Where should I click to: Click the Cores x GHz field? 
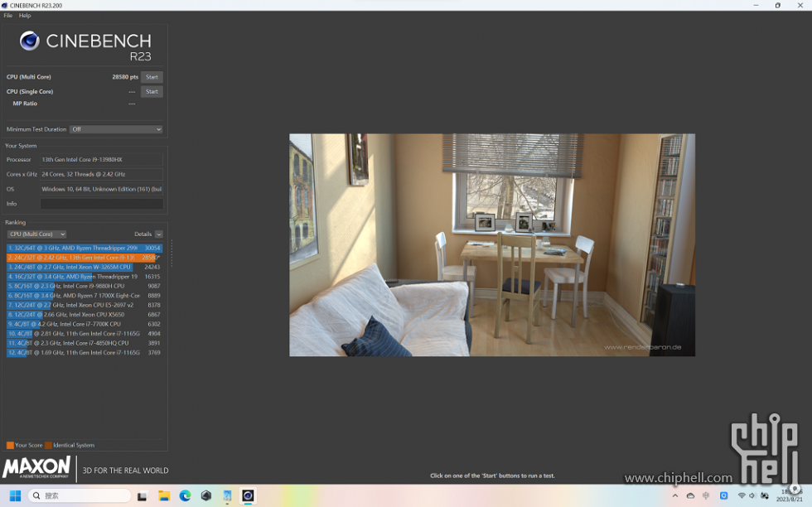coord(101,175)
